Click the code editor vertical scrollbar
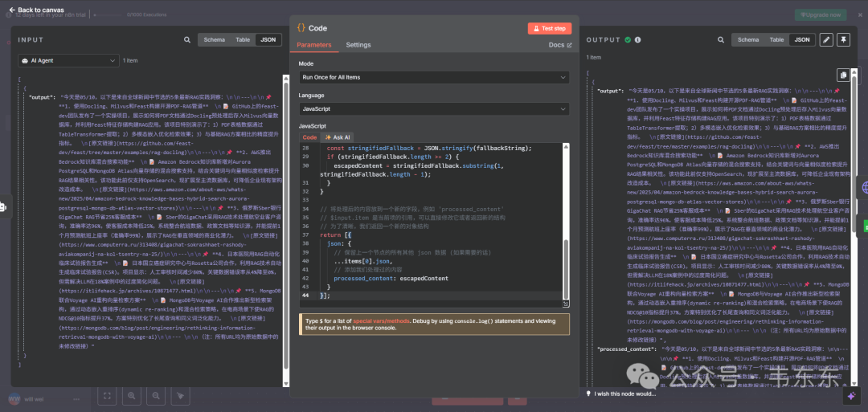The width and height of the screenshot is (868, 412). click(566, 268)
